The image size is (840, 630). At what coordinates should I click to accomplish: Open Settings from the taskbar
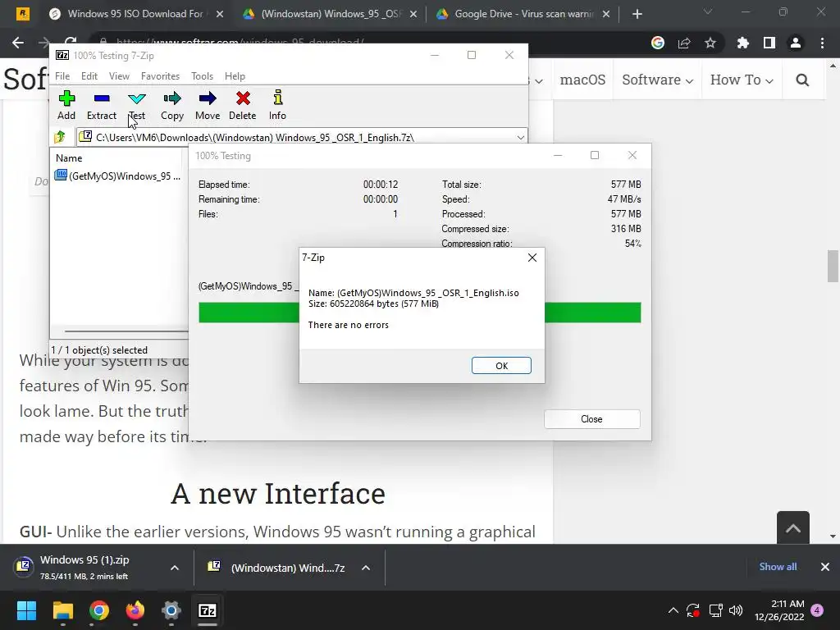pyautogui.click(x=171, y=610)
